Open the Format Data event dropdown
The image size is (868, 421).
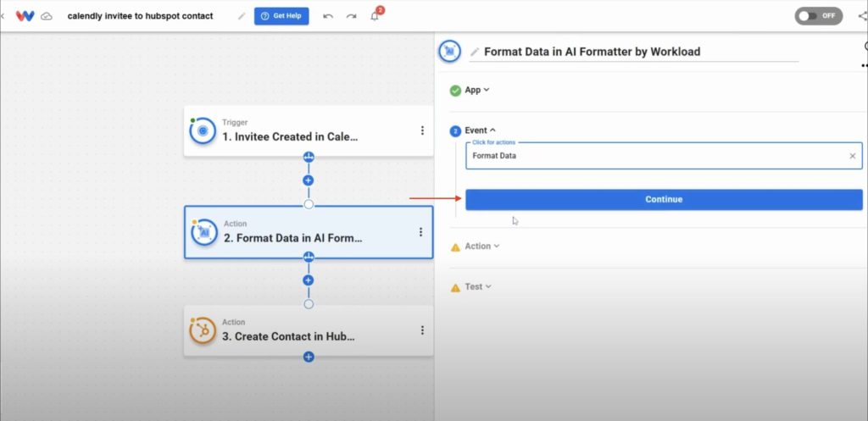(664, 156)
